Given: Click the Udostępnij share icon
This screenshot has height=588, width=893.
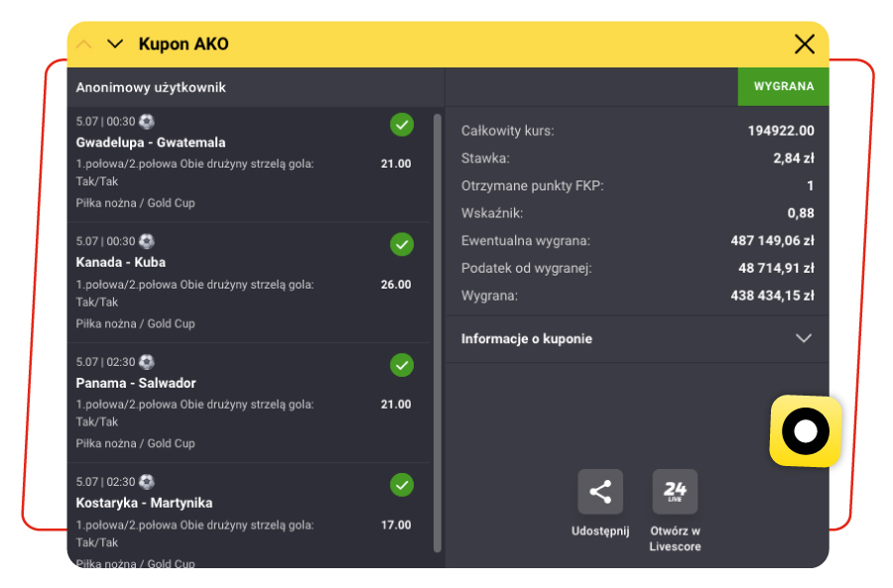Looking at the screenshot, I should click(600, 492).
